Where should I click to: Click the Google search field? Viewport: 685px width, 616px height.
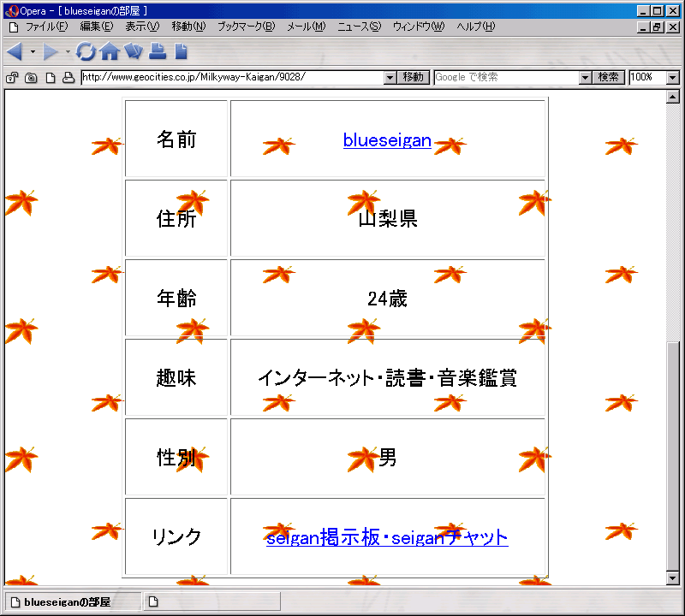coord(507,77)
